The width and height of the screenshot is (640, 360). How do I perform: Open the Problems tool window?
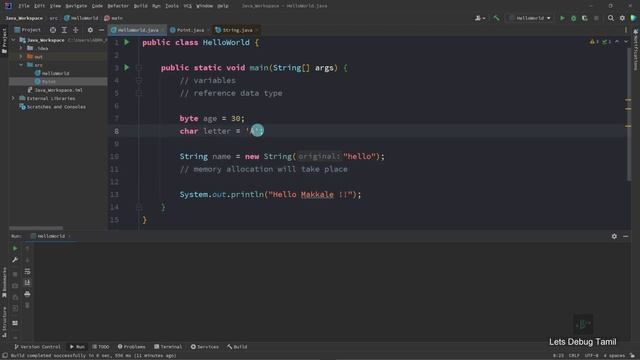pos(131,347)
